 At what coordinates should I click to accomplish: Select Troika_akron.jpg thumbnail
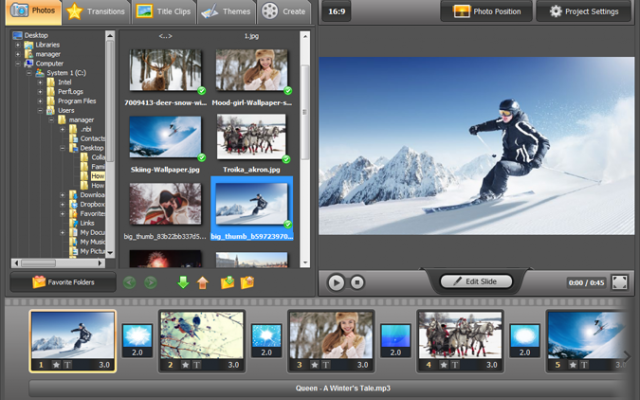(251, 136)
